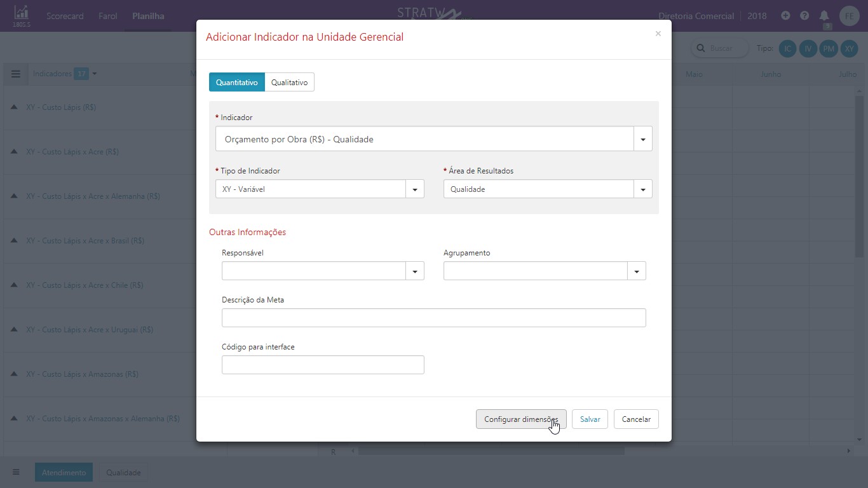Go to the Scorecard menu
The image size is (868, 488).
tap(65, 16)
